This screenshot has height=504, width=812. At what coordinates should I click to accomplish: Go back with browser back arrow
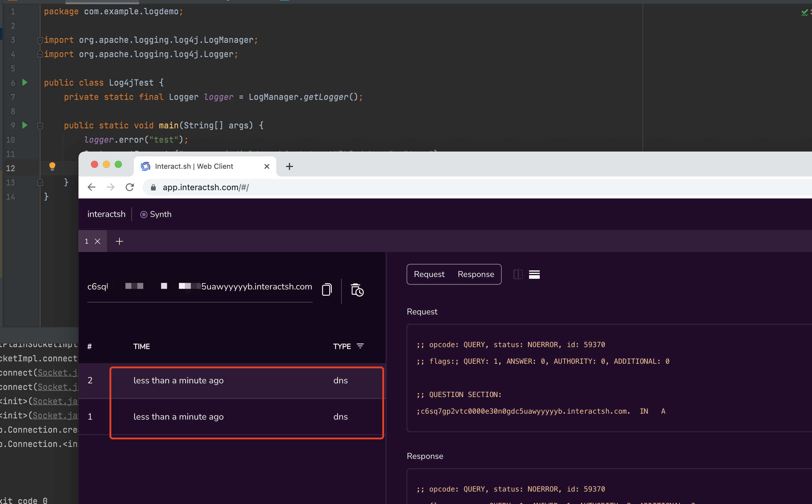pos(91,187)
